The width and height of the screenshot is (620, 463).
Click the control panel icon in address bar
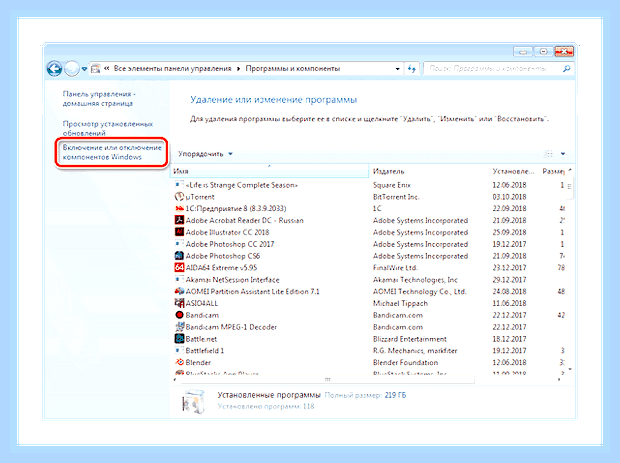click(x=95, y=69)
